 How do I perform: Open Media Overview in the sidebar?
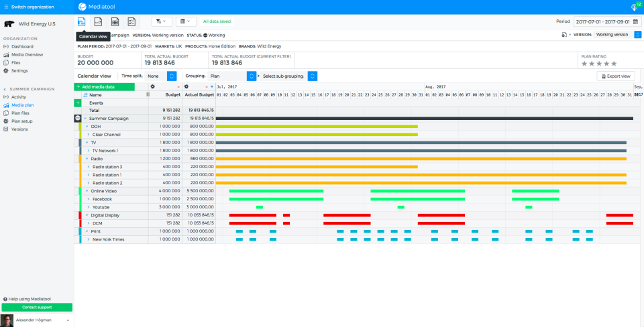click(27, 54)
